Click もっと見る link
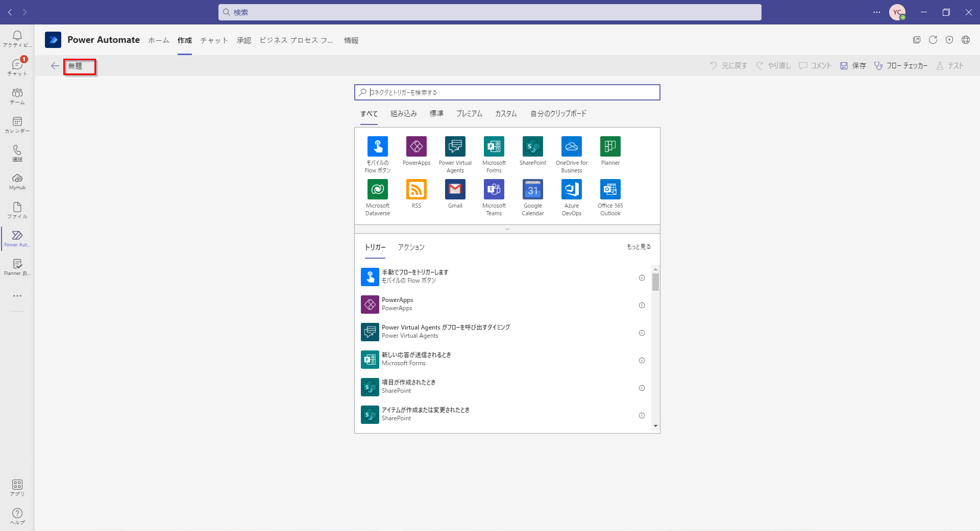980x531 pixels. pos(639,247)
